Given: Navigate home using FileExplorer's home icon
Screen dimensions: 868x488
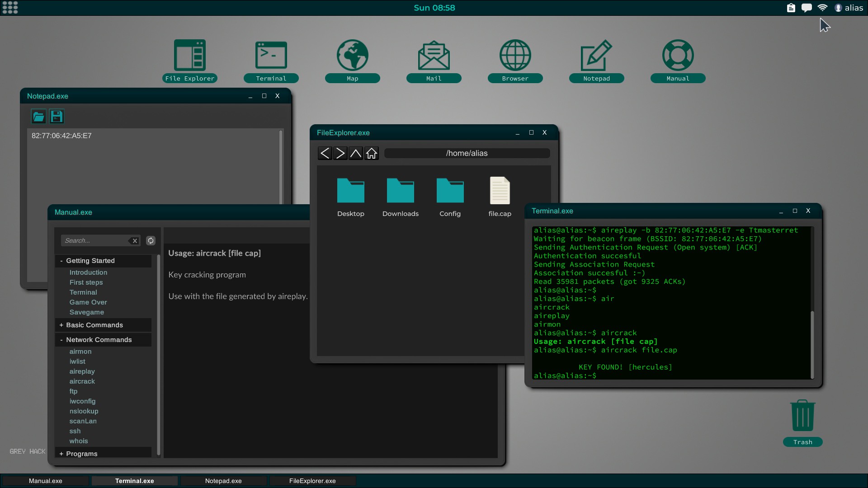Looking at the screenshot, I should (371, 153).
